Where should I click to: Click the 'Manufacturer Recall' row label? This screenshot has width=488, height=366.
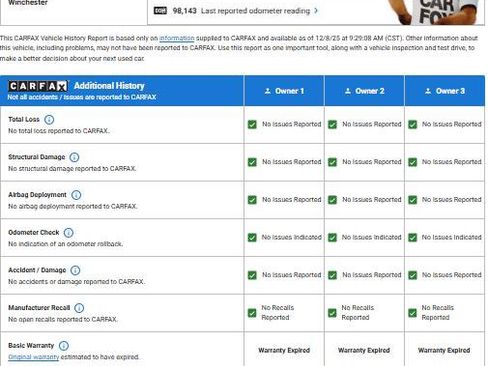point(39,308)
